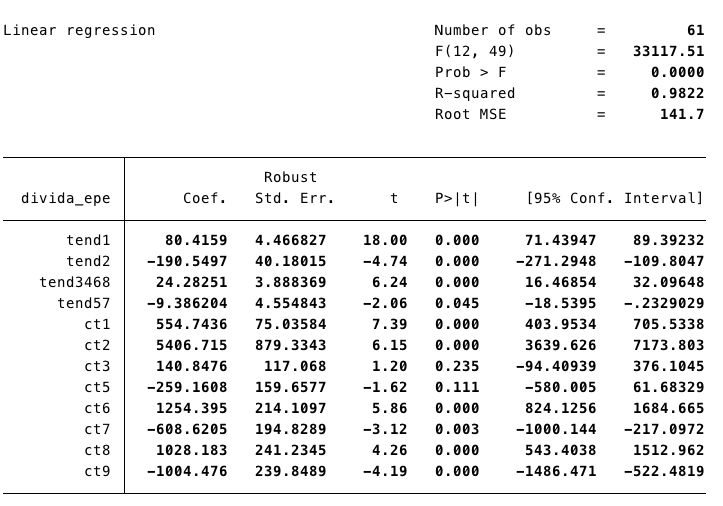723x506 pixels.
Task: Click the 'Linear regression' title text
Action: [80, 30]
